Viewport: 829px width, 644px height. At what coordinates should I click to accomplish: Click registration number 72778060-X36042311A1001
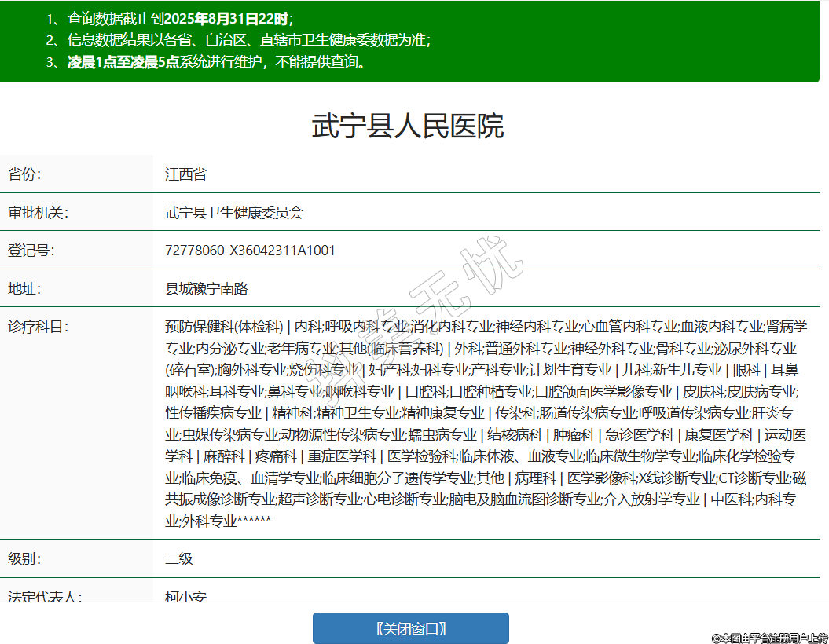250,251
